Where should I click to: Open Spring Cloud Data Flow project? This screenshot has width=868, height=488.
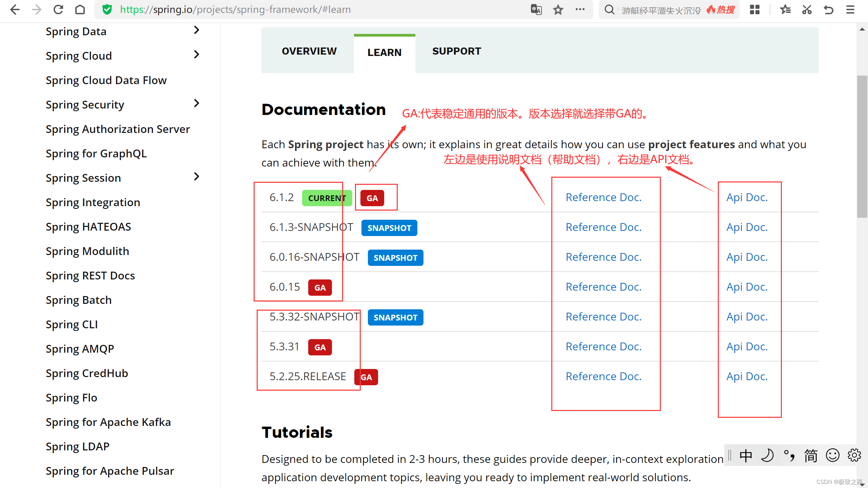(x=106, y=80)
